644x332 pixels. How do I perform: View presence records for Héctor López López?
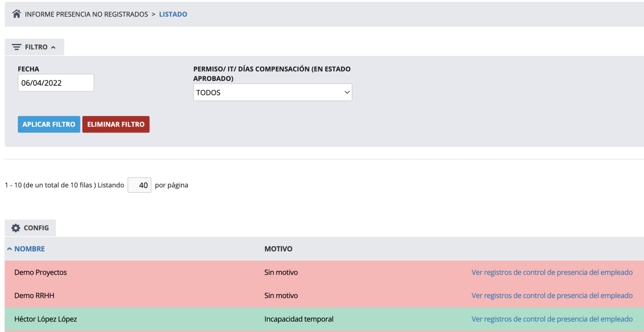click(552, 319)
